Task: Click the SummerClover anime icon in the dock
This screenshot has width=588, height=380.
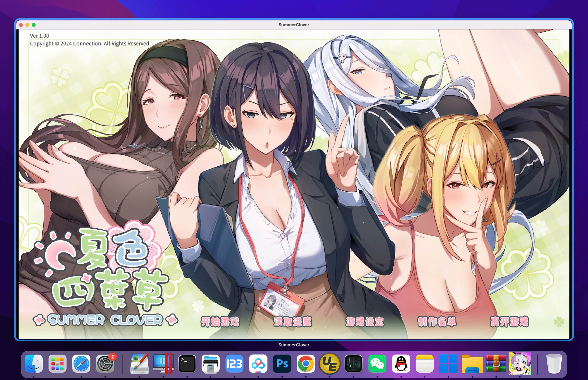Action: click(x=520, y=364)
